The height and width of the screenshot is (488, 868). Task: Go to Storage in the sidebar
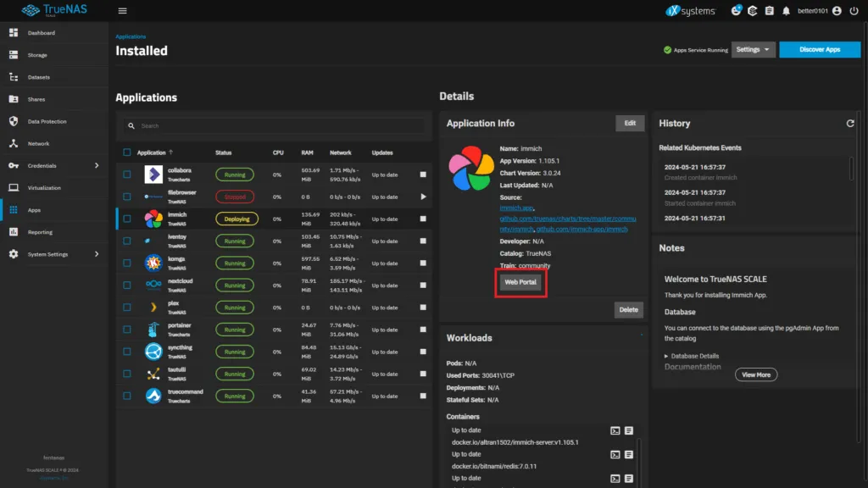click(39, 55)
